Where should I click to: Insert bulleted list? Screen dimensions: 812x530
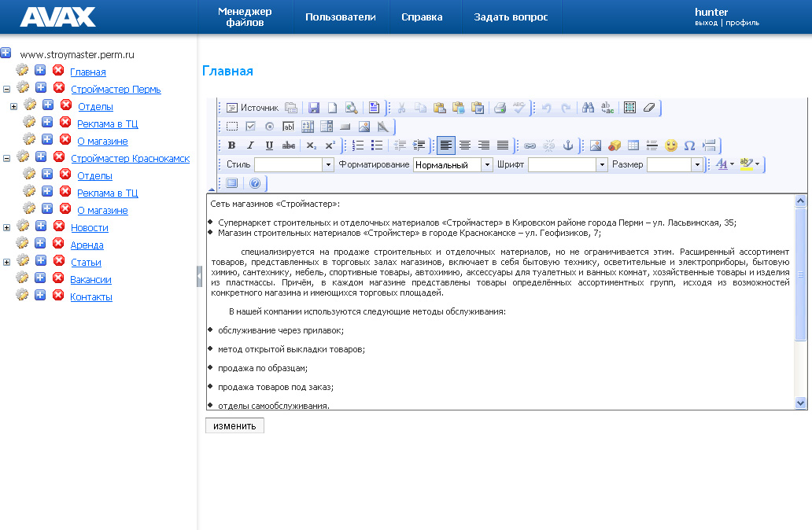tap(377, 145)
